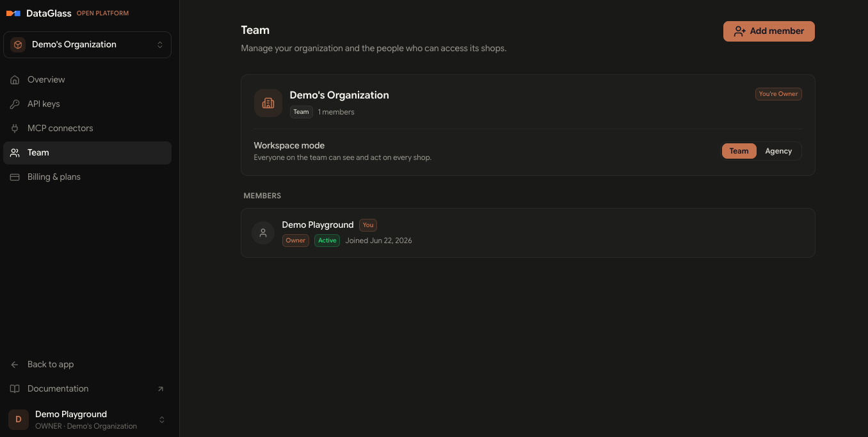Go to API keys
This screenshot has width=868, height=437.
[x=88, y=104]
